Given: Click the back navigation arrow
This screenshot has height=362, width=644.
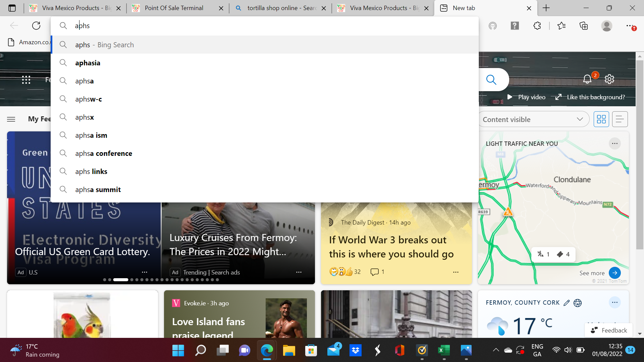Looking at the screenshot, I should coord(14,25).
